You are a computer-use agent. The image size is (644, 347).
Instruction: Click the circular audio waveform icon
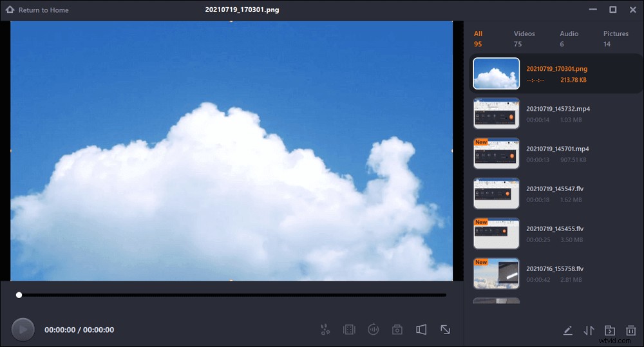click(x=373, y=330)
